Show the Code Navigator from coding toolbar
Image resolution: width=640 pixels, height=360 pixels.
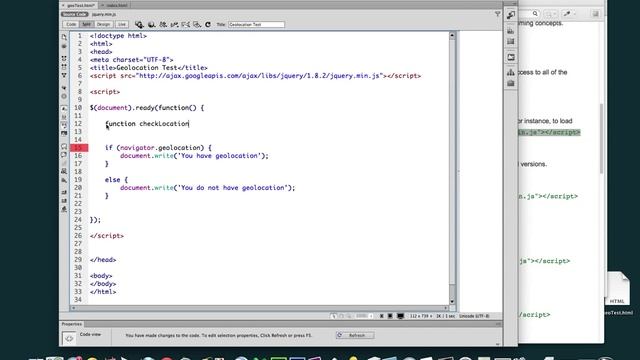(64, 46)
